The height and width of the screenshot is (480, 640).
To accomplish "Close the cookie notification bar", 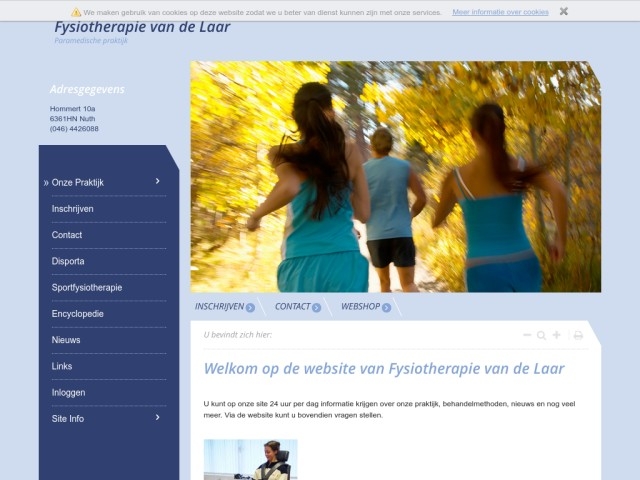I will (x=564, y=12).
